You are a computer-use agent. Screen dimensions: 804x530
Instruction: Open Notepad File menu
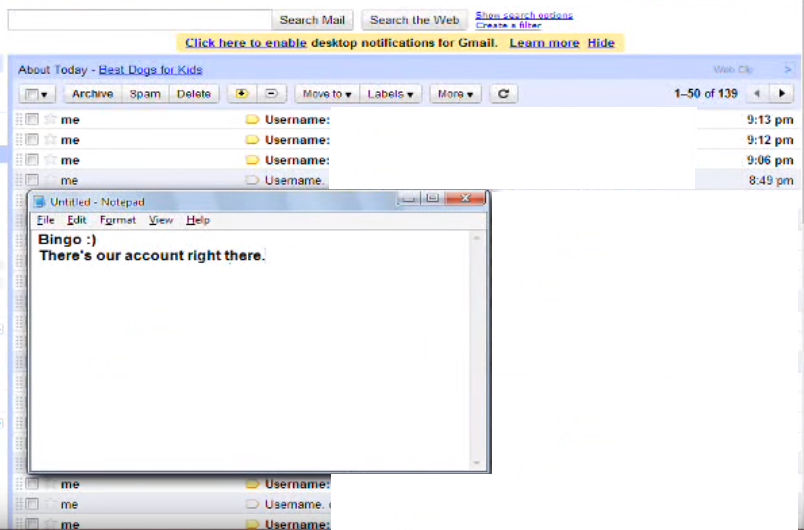point(46,220)
